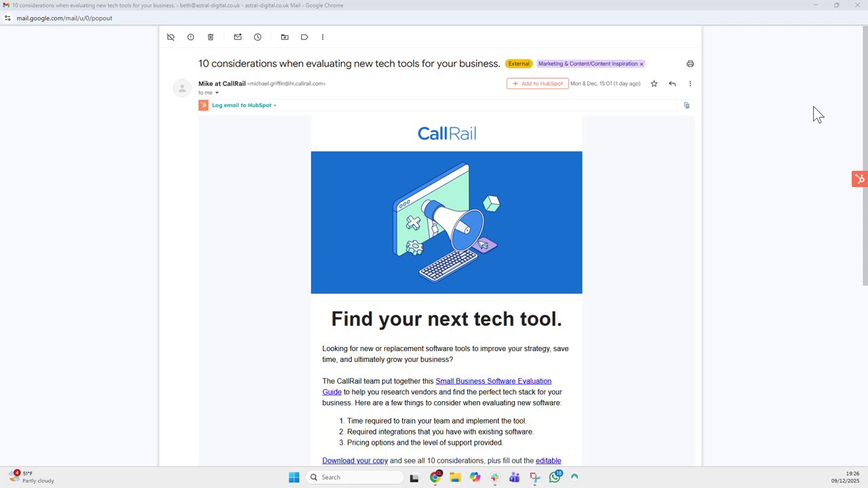The height and width of the screenshot is (488, 868).
Task: Open Copilot from the taskbar
Action: click(x=475, y=477)
